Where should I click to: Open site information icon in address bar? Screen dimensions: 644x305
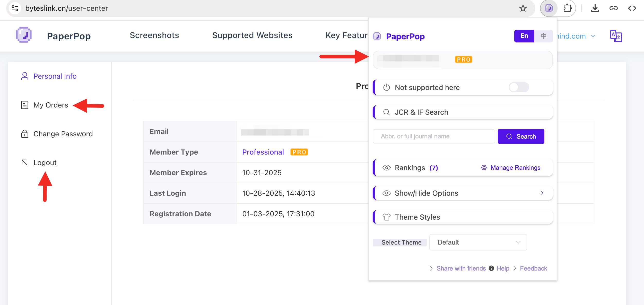click(x=15, y=8)
